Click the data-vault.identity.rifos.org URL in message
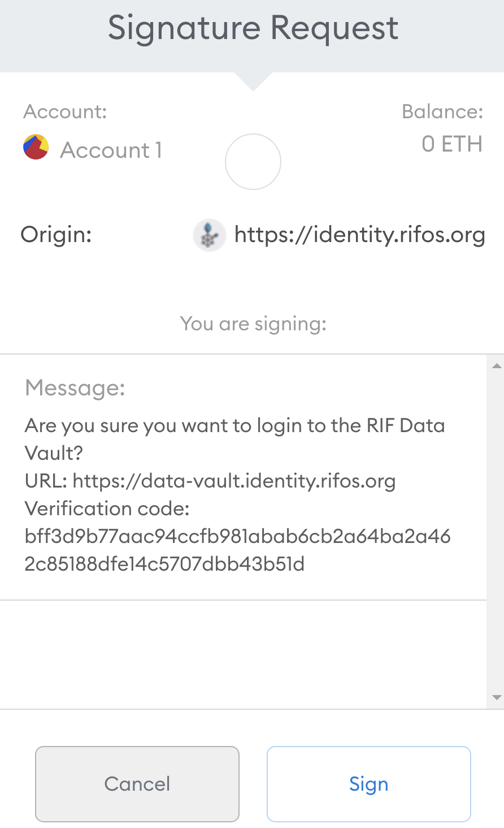Screen dimensions: 504x828 [234, 481]
